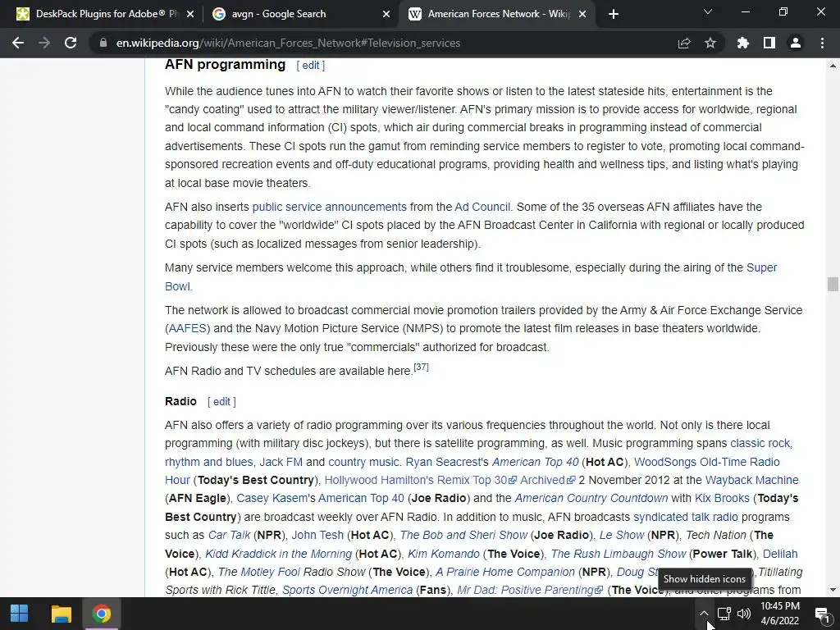Open syndicated talk radio link
Image resolution: width=840 pixels, height=630 pixels.
click(x=686, y=517)
